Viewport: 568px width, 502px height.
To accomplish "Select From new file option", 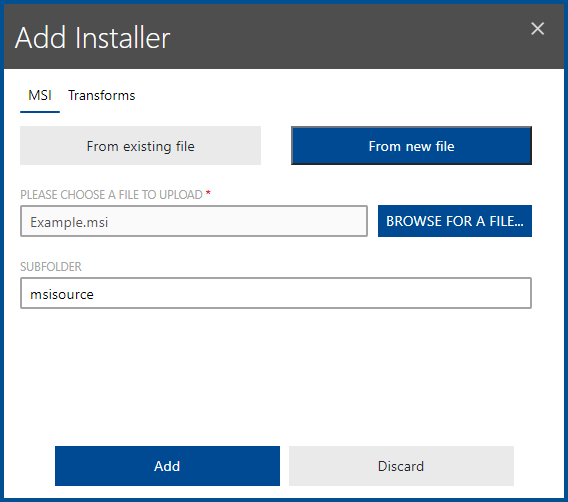I will pos(412,146).
